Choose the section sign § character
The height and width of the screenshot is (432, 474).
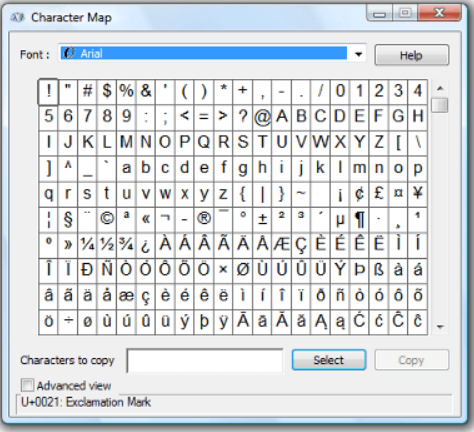coord(68,219)
